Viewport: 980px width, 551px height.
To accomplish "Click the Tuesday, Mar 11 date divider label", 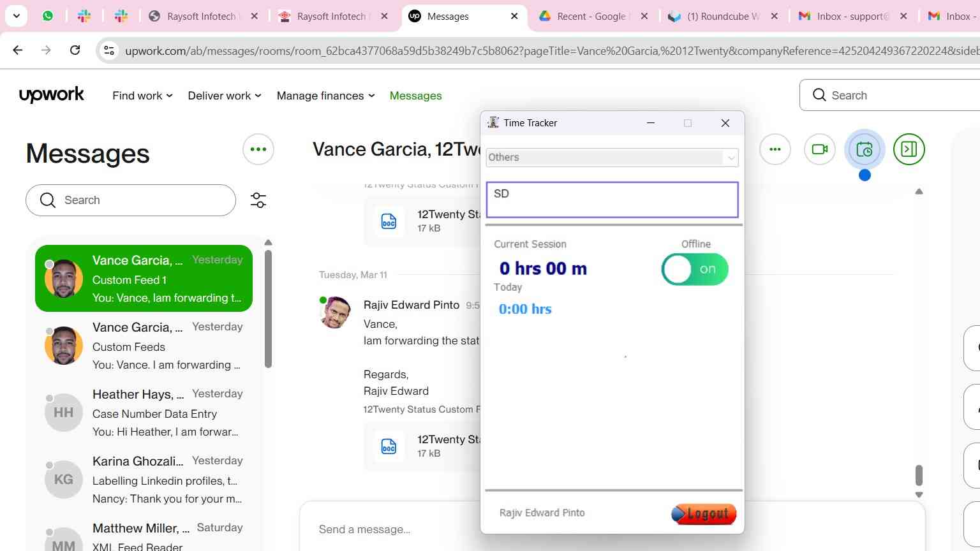I will coord(353,275).
